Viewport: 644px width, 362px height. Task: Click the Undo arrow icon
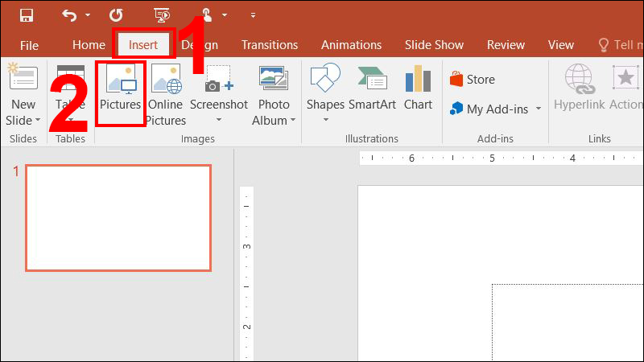(x=70, y=15)
